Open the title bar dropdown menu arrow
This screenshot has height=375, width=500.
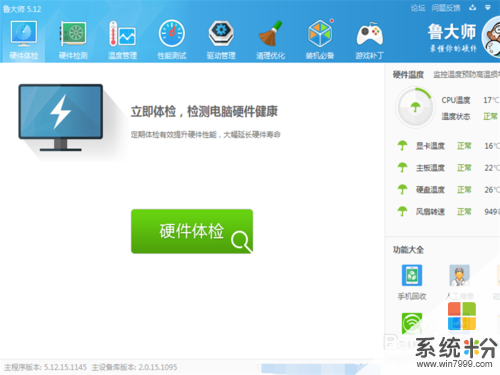pos(488,7)
